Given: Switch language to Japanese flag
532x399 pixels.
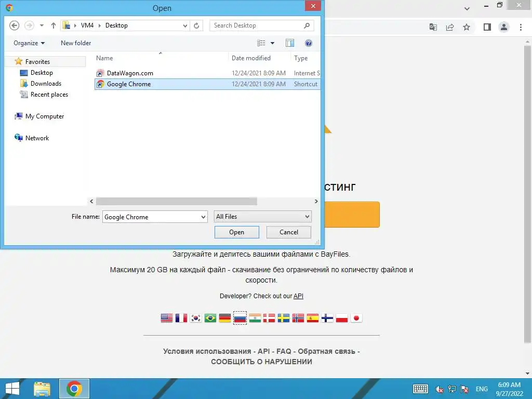Looking at the screenshot, I should pos(356,318).
